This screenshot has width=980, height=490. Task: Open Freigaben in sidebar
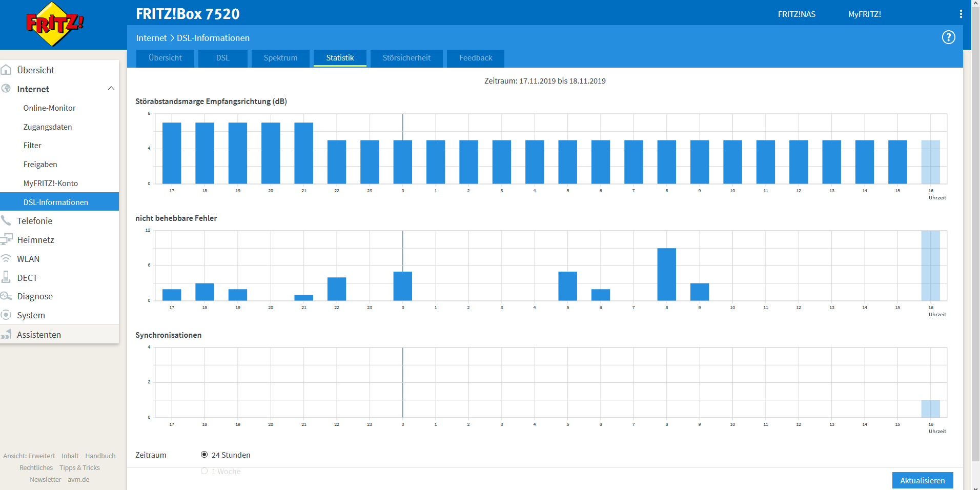pyautogui.click(x=40, y=165)
